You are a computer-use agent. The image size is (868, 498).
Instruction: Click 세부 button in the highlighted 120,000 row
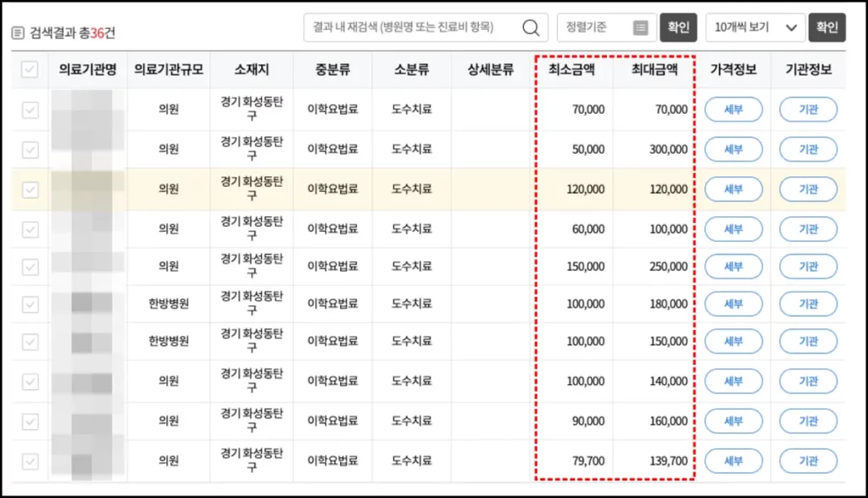click(733, 189)
